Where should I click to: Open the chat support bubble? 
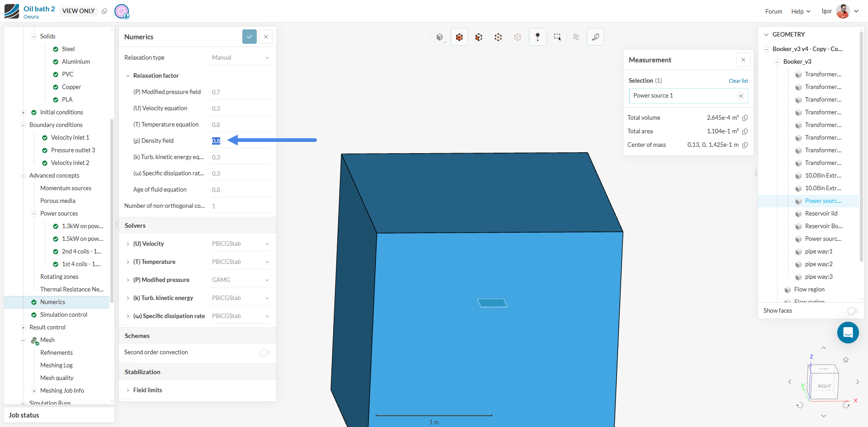[x=848, y=333]
